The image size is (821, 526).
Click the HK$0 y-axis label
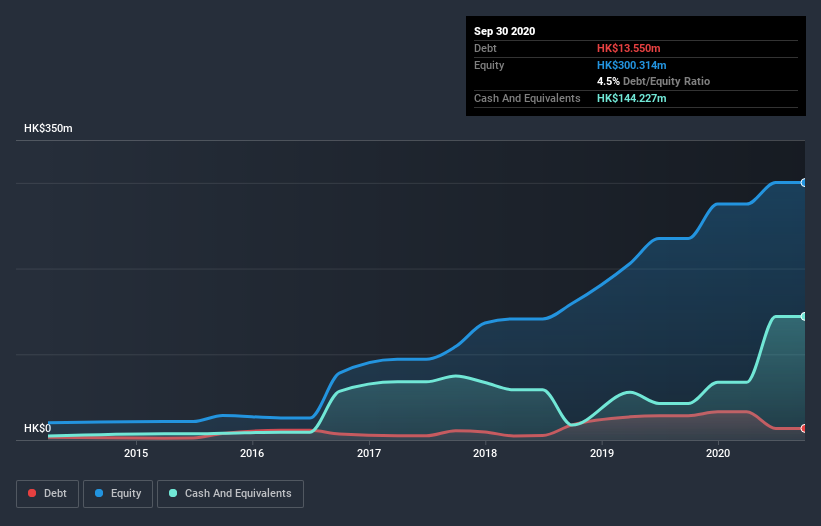37,428
